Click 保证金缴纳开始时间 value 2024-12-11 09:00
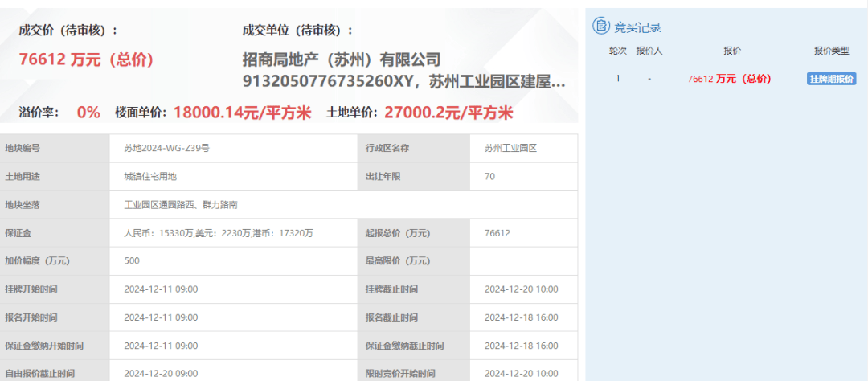 point(161,346)
